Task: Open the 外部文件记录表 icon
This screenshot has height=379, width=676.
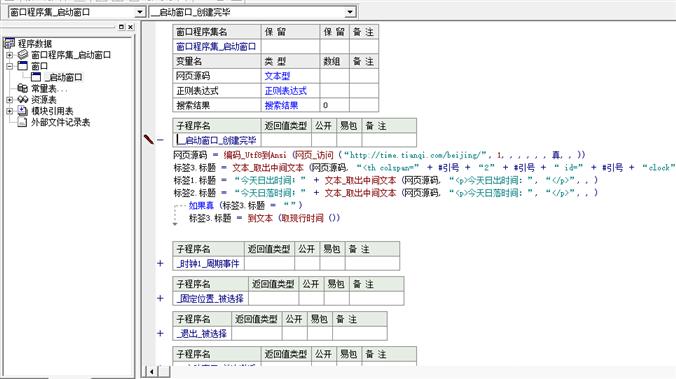Action: click(x=22, y=122)
